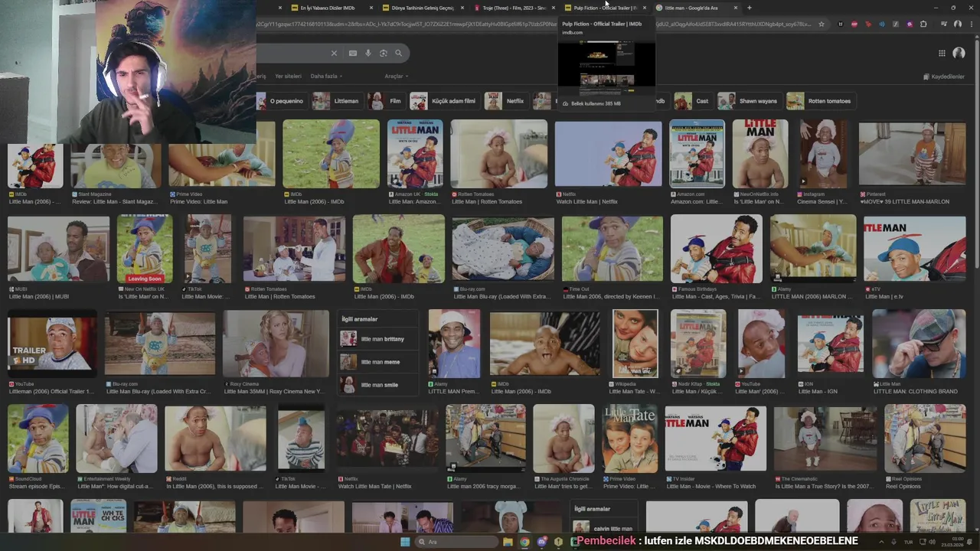Open 'Little Man 35MM | Roxy Cinema' image
Viewport: 980px width, 551px height.
pyautogui.click(x=276, y=343)
